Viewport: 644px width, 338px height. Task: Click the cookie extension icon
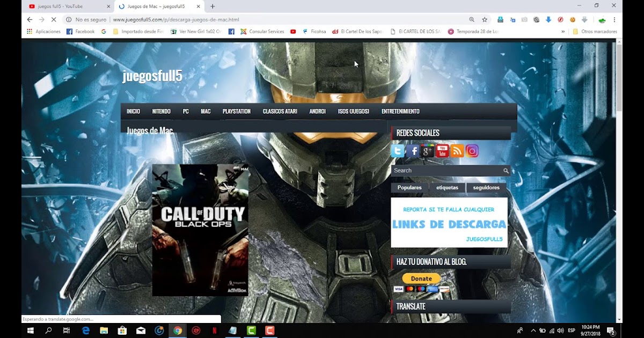pos(573,19)
